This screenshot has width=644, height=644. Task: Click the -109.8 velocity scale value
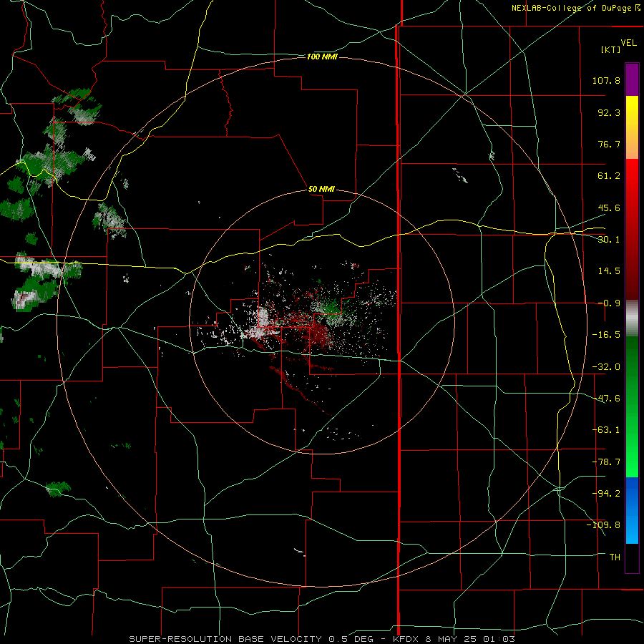(x=603, y=525)
